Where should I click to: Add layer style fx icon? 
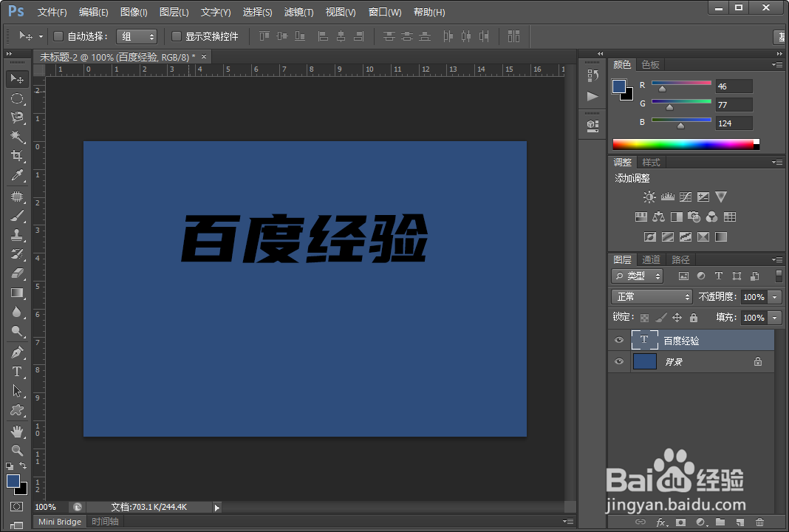[661, 522]
